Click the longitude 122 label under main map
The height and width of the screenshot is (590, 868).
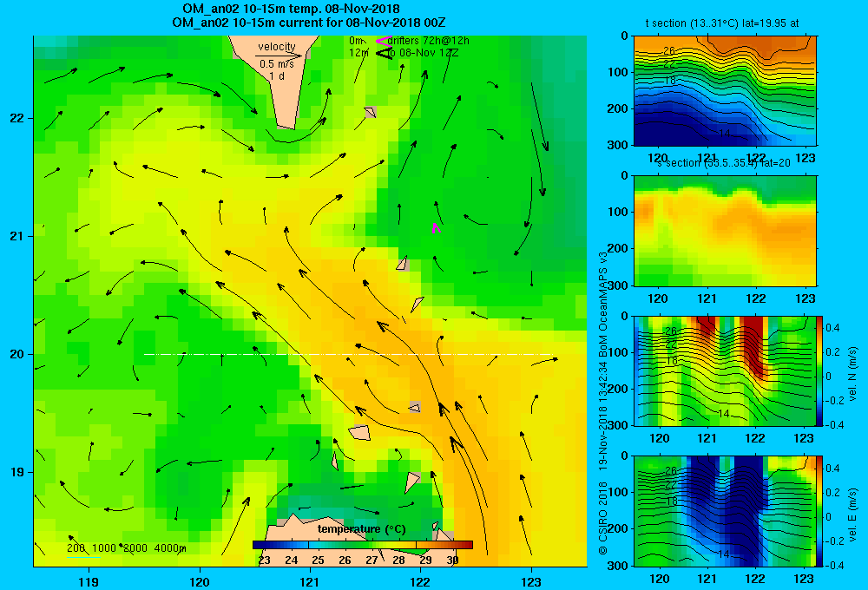pos(421,581)
